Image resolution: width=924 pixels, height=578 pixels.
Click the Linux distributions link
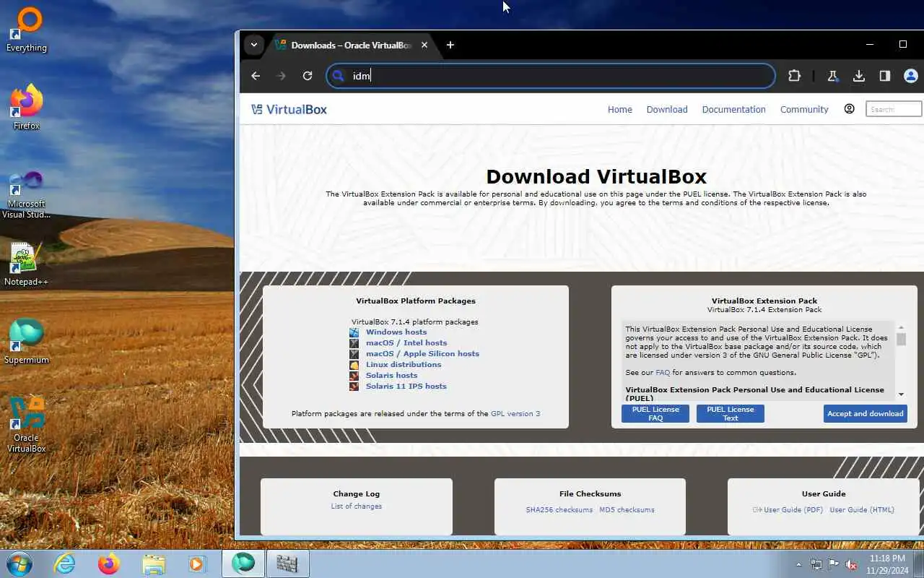coord(404,365)
